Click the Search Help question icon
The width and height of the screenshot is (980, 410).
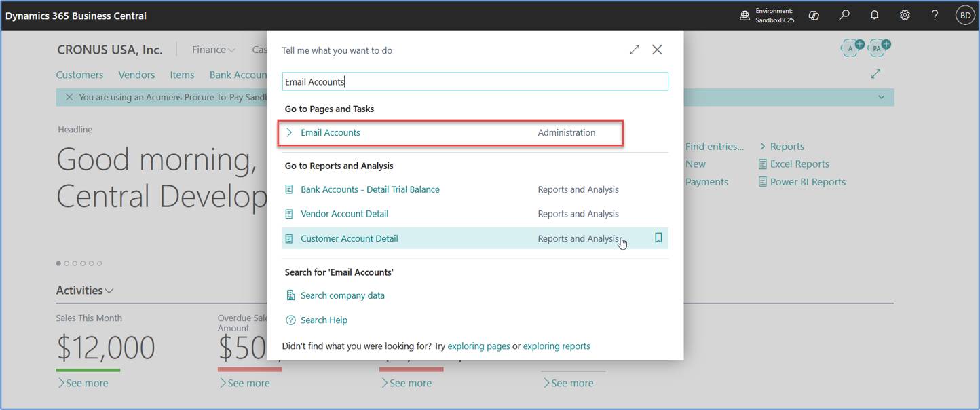pos(290,320)
